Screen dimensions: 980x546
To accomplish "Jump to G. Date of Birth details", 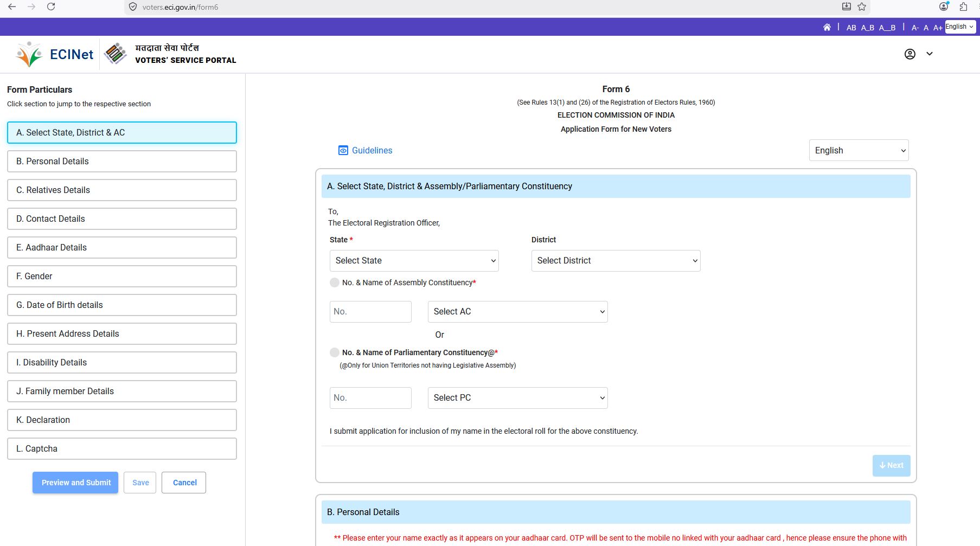I will coord(122,305).
